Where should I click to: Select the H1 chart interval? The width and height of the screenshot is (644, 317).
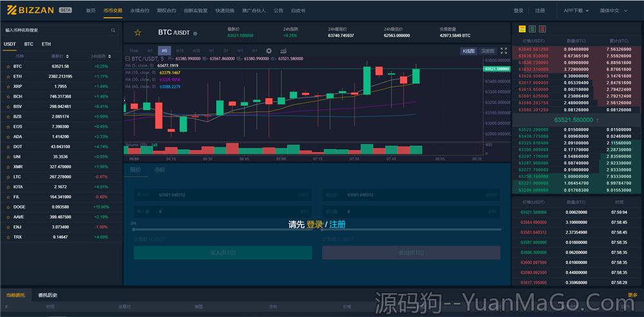pos(212,51)
